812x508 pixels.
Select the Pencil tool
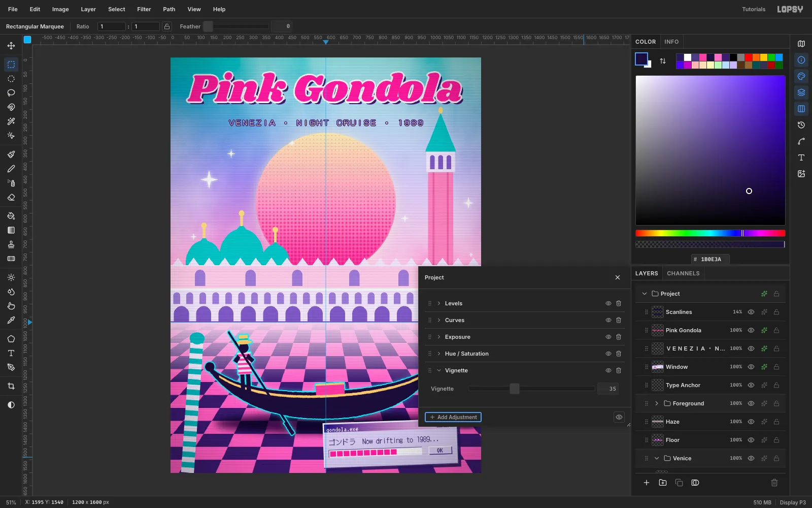[11, 169]
